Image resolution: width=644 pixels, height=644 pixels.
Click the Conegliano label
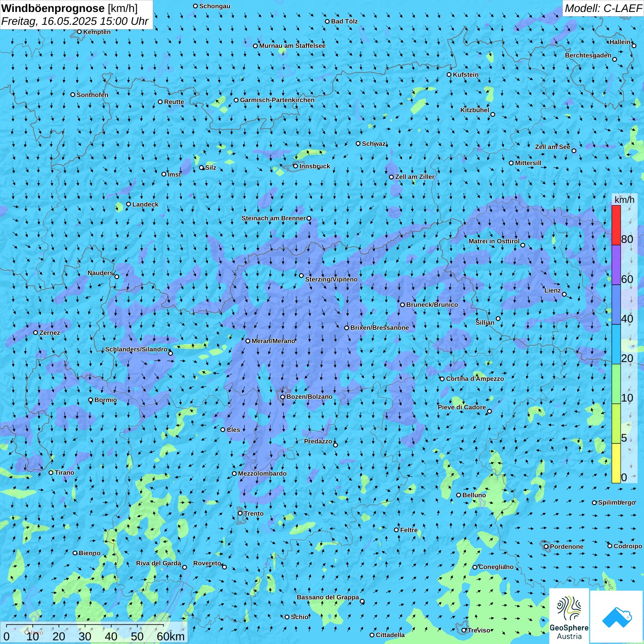(496, 567)
